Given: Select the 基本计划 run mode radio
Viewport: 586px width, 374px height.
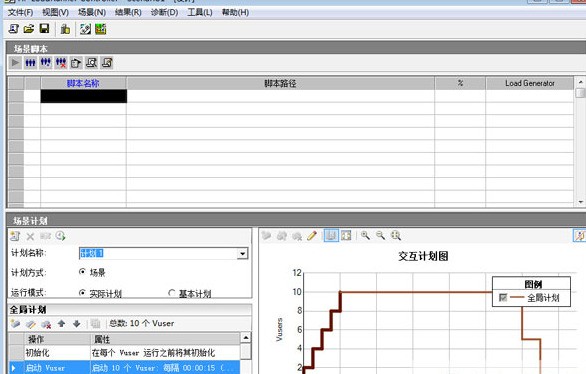Looking at the screenshot, I should [x=172, y=293].
